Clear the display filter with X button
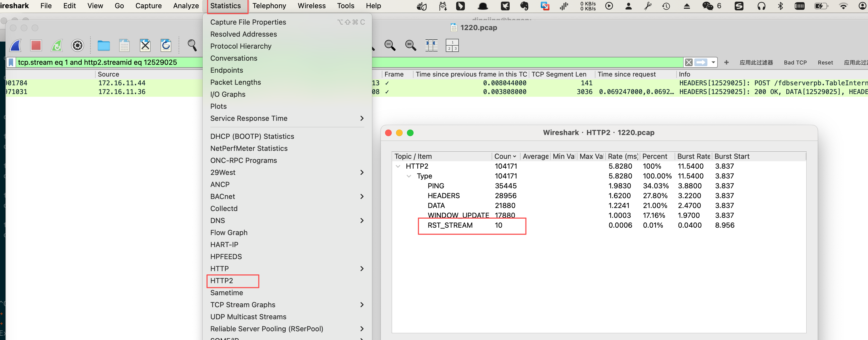This screenshot has height=340, width=868. pyautogui.click(x=688, y=62)
